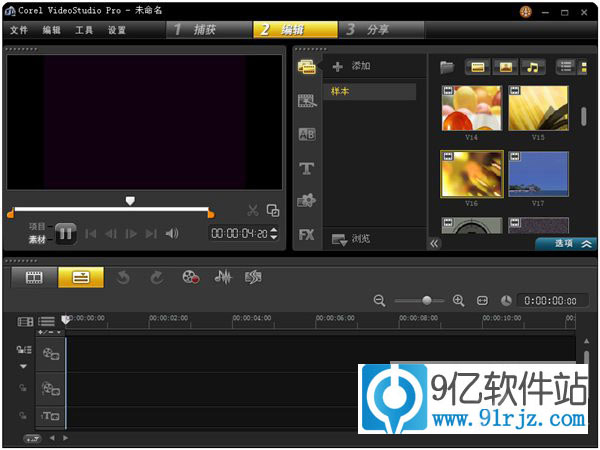600x450 pixels.
Task: Click the 浏览 browse button
Action: pyautogui.click(x=351, y=239)
